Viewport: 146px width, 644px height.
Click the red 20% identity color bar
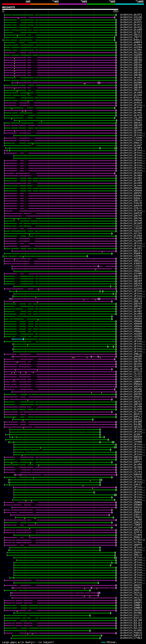[16, 4]
